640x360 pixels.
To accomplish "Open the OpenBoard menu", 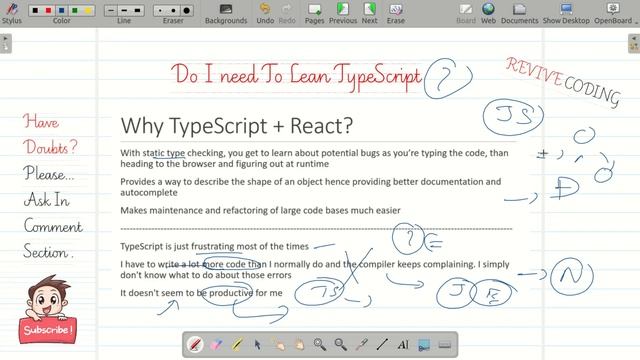I will [x=613, y=13].
